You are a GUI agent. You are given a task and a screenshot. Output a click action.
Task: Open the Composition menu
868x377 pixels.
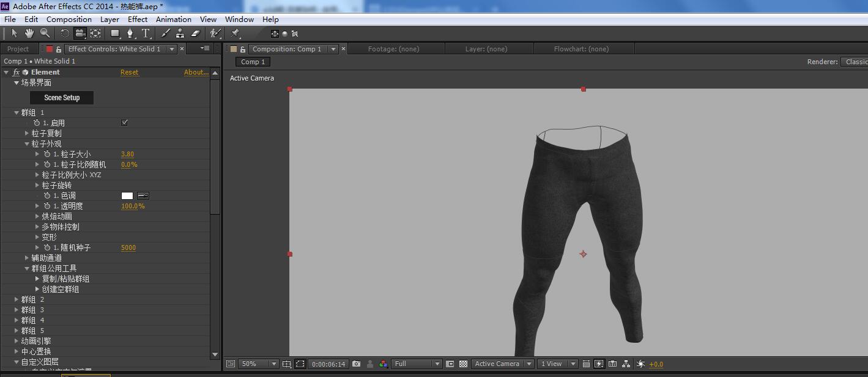(69, 19)
